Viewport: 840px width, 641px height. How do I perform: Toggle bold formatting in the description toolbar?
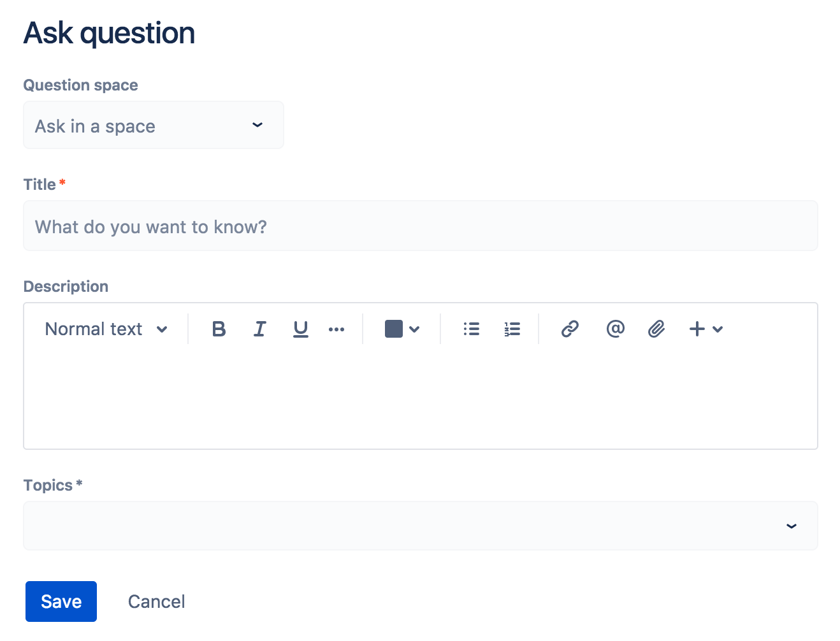(x=219, y=329)
